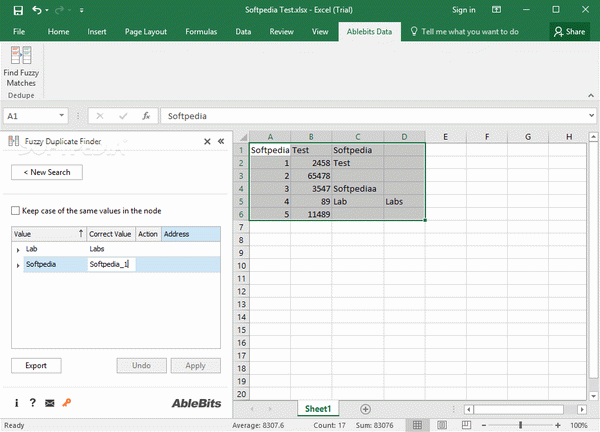Click the Address column header
Image resolution: width=600 pixels, height=432 pixels.
point(191,234)
